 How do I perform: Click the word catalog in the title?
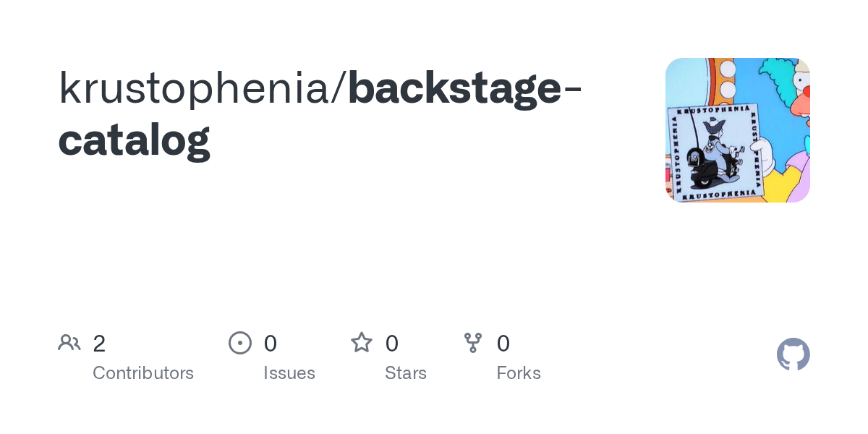134,139
